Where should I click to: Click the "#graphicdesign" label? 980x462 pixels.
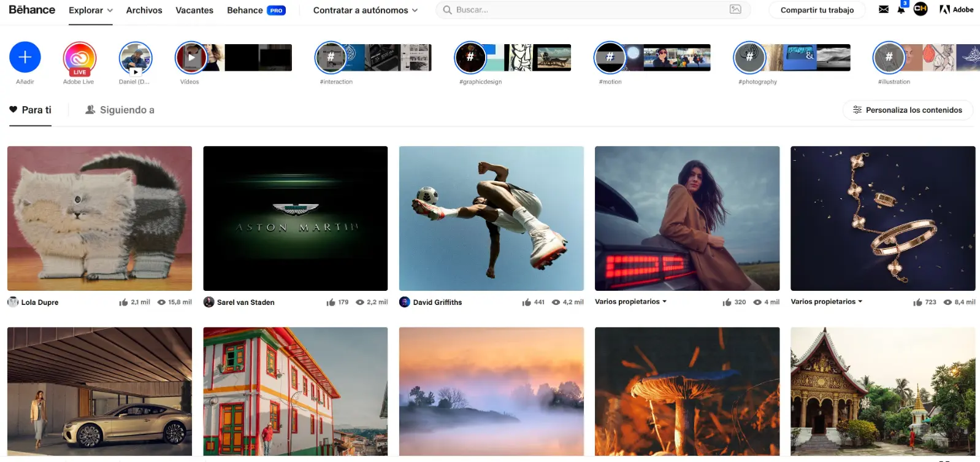pyautogui.click(x=480, y=82)
